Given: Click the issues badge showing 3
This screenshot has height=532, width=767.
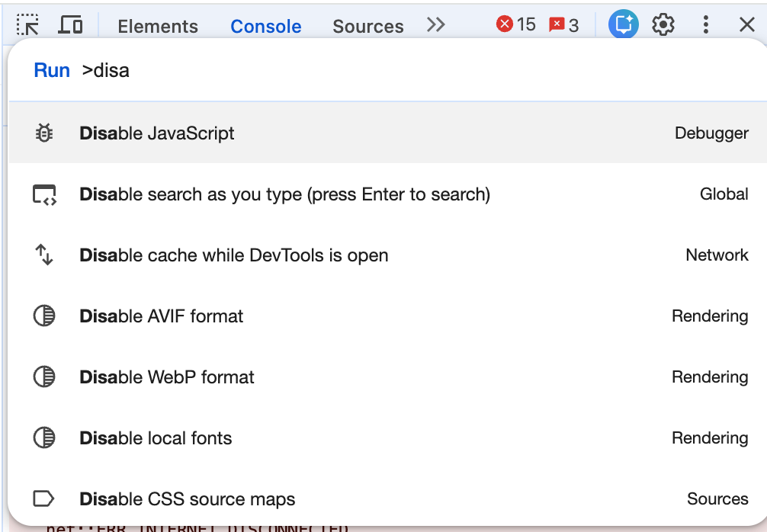Looking at the screenshot, I should click(x=563, y=24).
